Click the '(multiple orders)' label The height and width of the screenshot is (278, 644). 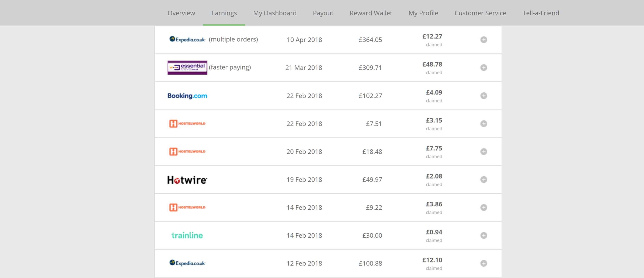click(233, 39)
